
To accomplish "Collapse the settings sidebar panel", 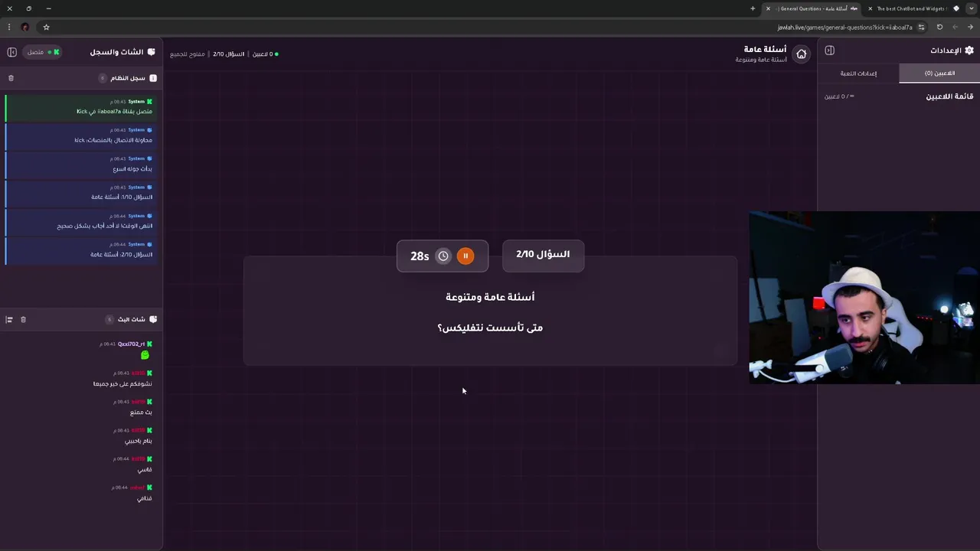I will [829, 51].
